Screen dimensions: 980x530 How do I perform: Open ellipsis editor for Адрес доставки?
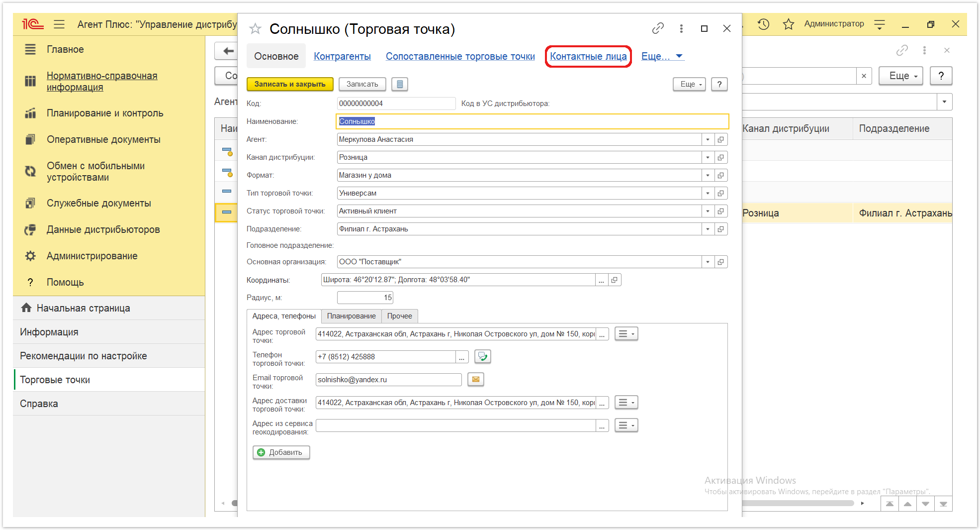602,403
